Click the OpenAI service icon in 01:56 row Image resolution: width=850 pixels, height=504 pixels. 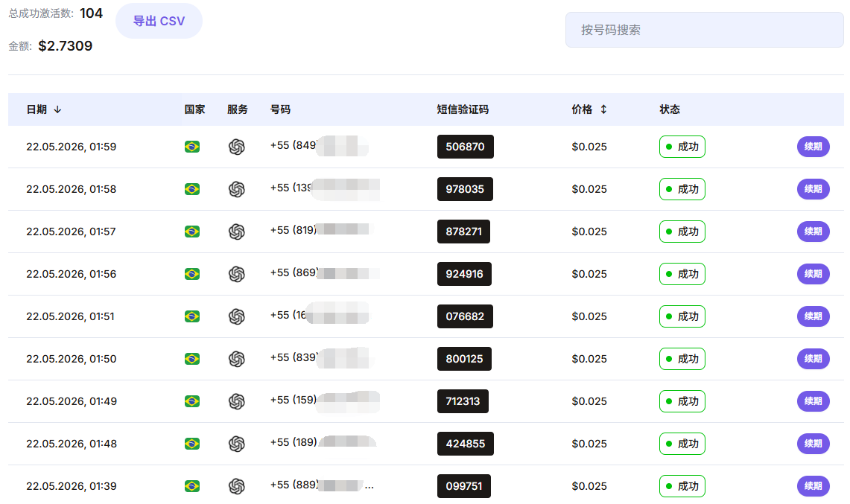click(x=236, y=274)
